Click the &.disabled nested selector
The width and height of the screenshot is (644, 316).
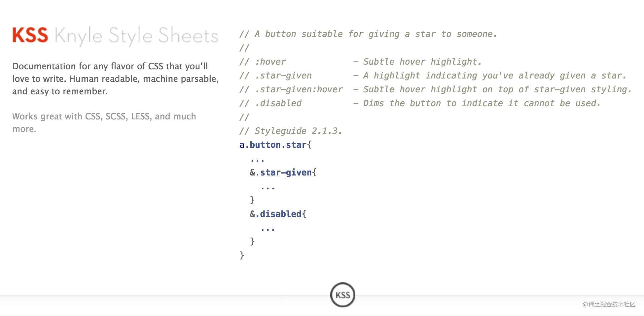point(275,214)
